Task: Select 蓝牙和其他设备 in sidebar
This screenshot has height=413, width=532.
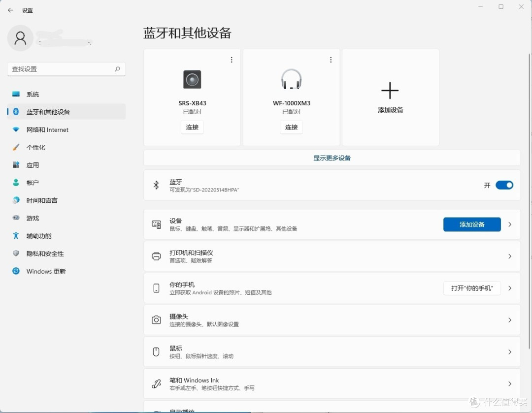Action: coord(66,112)
